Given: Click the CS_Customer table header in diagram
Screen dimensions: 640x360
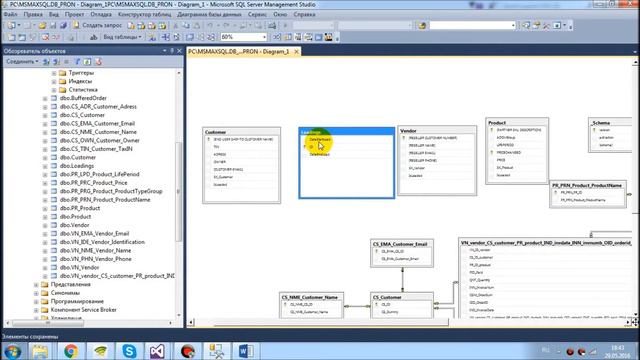Looking at the screenshot, I should click(402, 297).
